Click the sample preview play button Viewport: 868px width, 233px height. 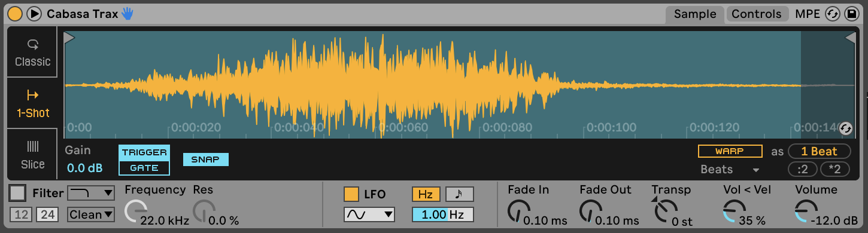[x=34, y=13]
